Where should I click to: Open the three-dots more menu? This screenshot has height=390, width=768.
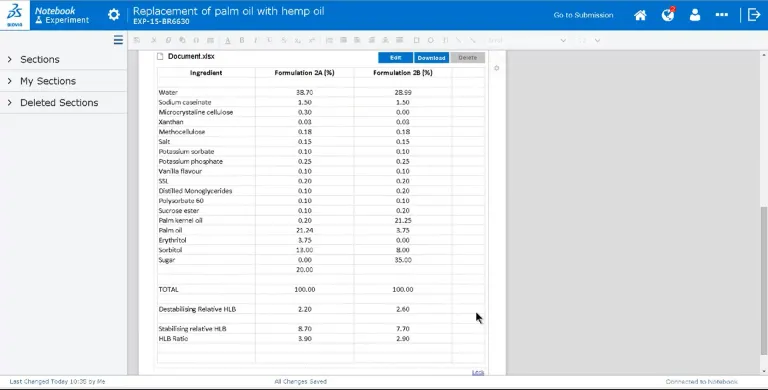[x=721, y=15]
